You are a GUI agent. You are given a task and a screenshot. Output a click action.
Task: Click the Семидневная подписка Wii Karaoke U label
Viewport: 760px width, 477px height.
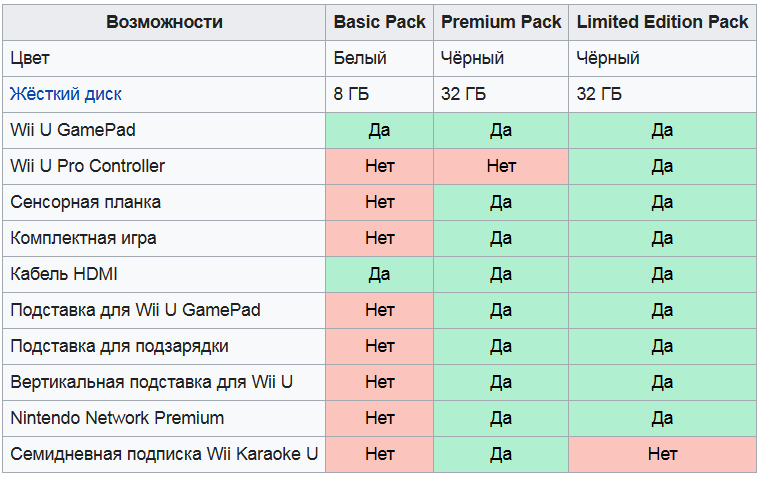pos(164,454)
